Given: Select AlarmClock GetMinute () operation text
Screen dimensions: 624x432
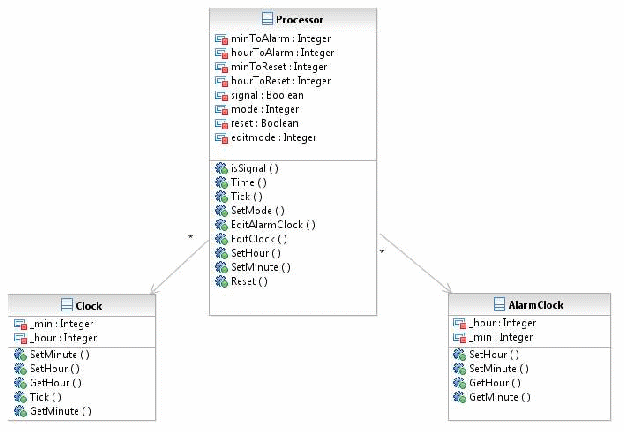Looking at the screenshot, I should [x=500, y=397].
